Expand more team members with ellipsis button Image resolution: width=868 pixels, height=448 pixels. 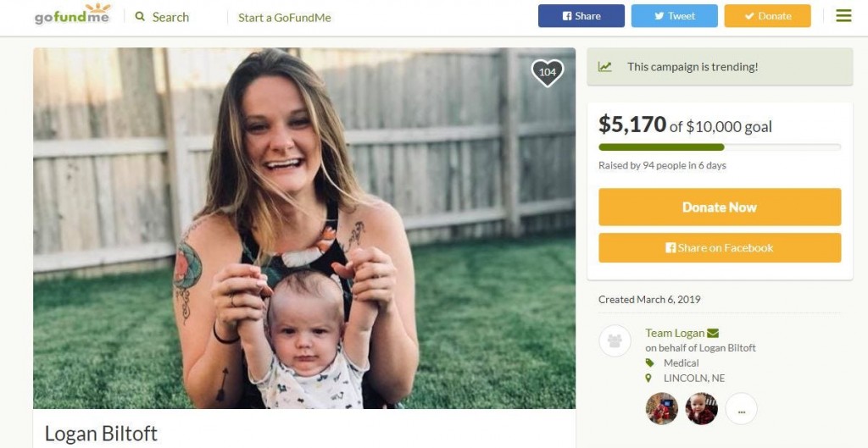click(741, 409)
